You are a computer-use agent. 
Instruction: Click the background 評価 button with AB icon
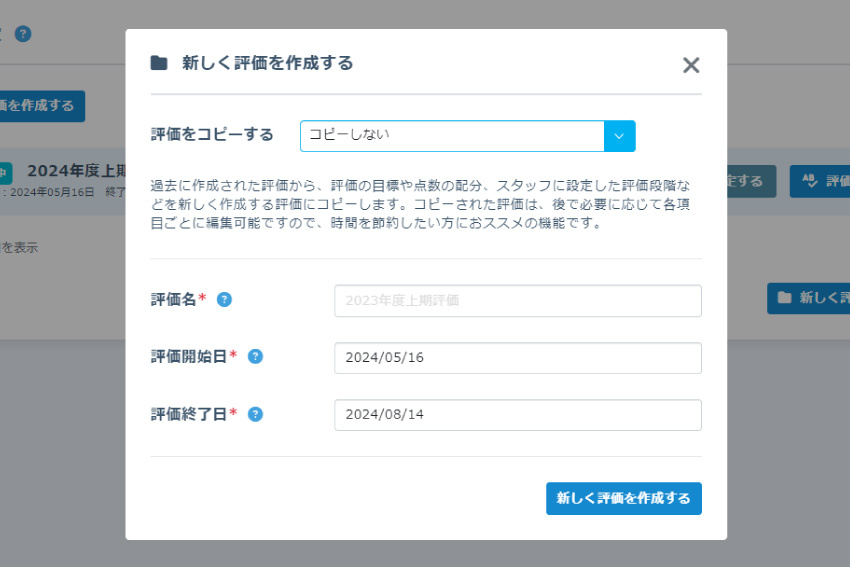(x=820, y=181)
